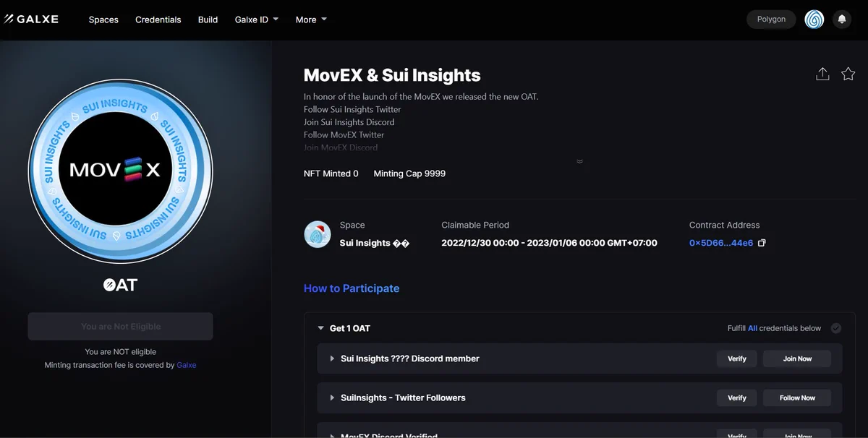Click the Follow Sui Insights Twitter line
This screenshot has height=438, width=868.
(352, 109)
